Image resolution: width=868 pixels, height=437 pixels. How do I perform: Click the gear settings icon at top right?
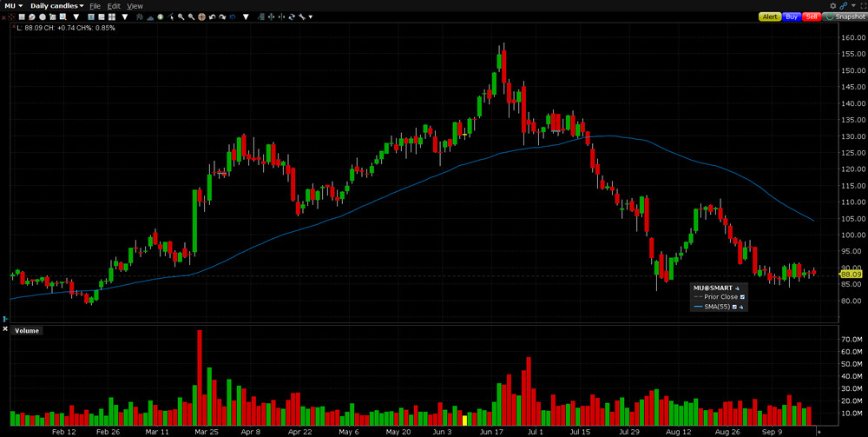[x=834, y=5]
